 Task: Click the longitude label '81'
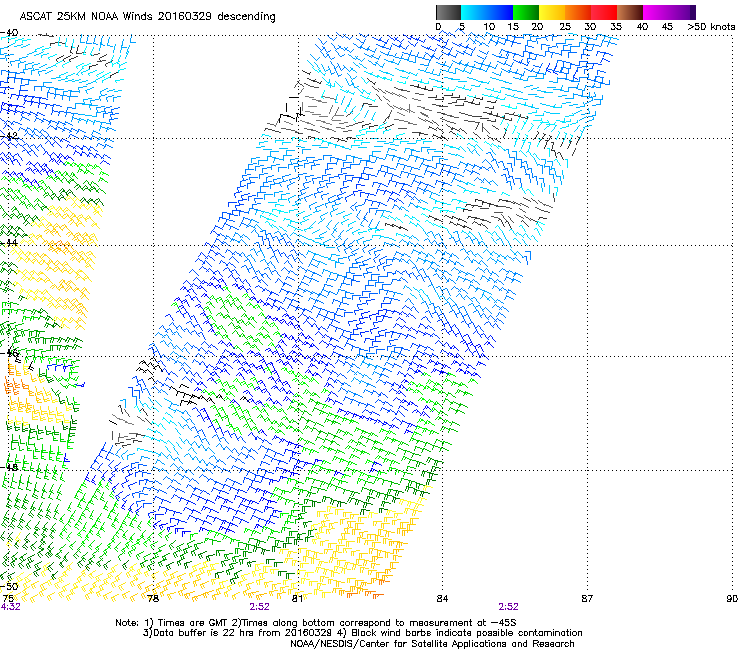click(297, 599)
